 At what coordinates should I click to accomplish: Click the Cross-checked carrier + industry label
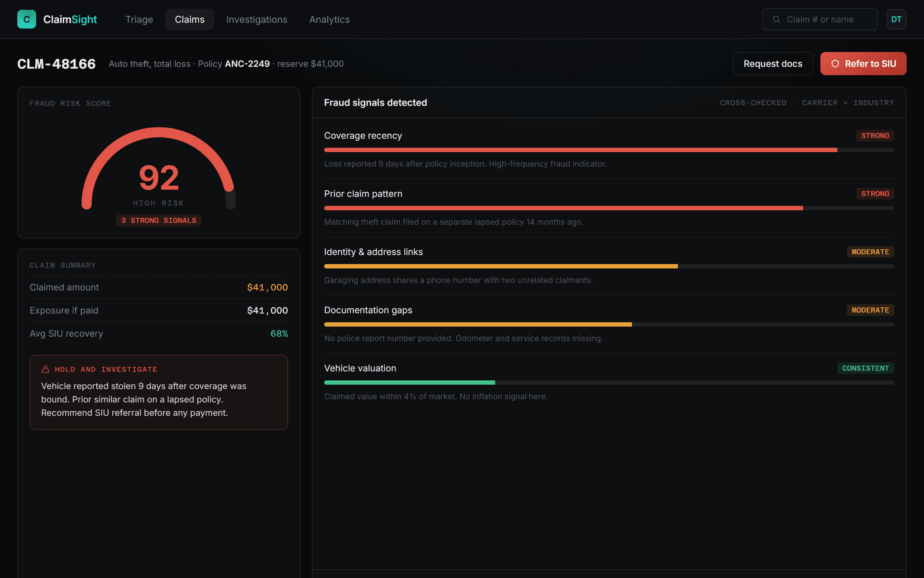[807, 103]
